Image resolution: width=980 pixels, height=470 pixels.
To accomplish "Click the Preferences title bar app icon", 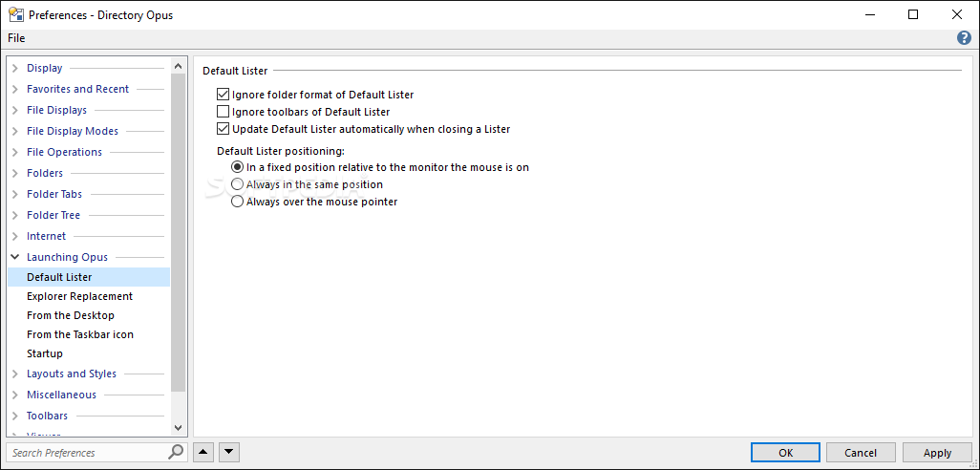I will click(x=16, y=14).
